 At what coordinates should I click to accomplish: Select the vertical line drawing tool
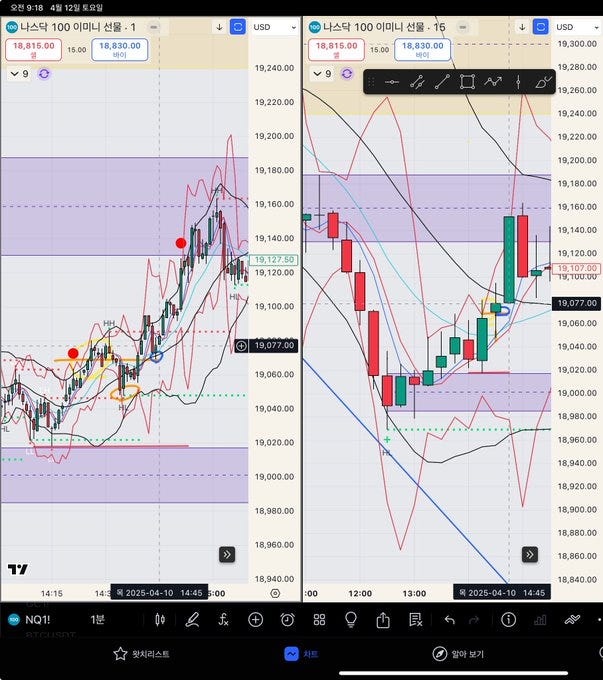pos(518,82)
